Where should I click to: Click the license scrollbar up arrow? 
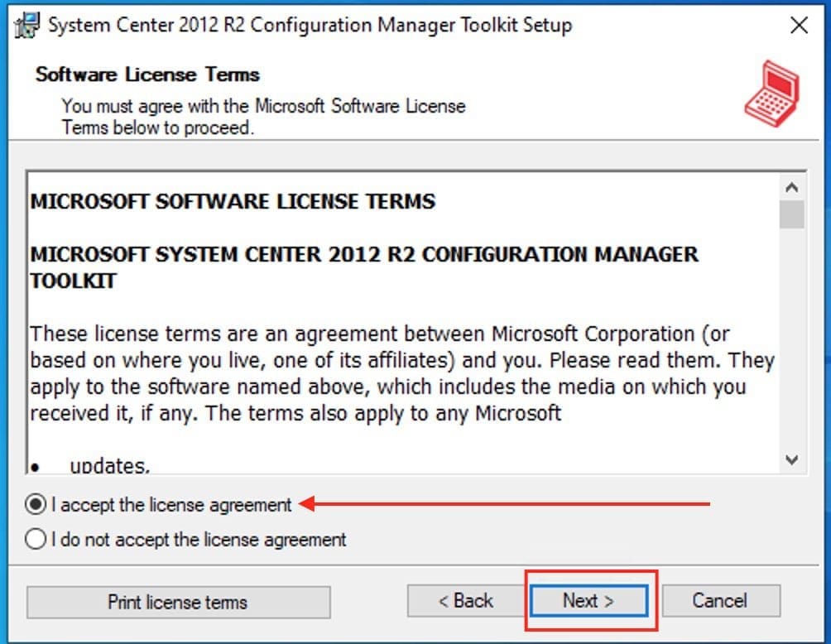792,187
